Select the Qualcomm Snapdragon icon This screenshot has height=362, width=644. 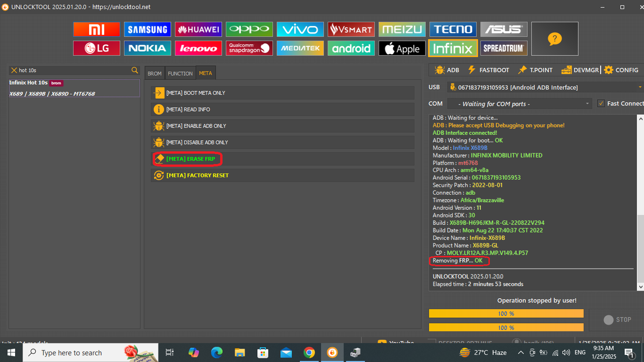pyautogui.click(x=249, y=48)
